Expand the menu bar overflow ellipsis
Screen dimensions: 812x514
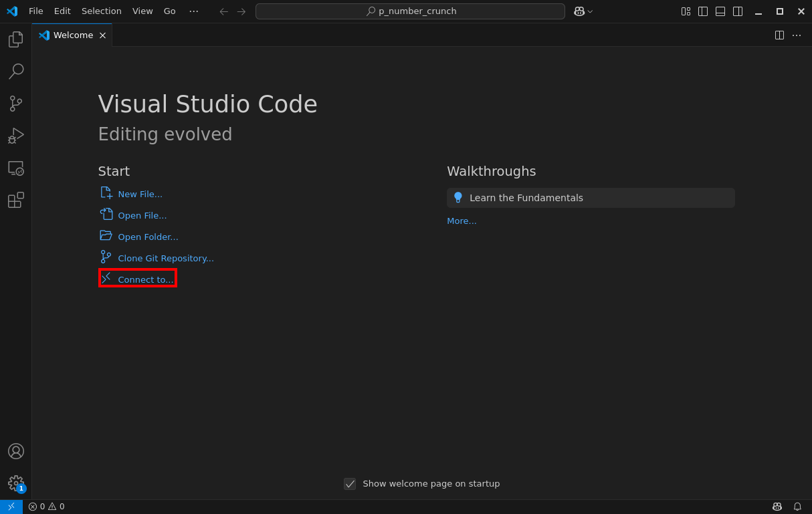(x=194, y=11)
